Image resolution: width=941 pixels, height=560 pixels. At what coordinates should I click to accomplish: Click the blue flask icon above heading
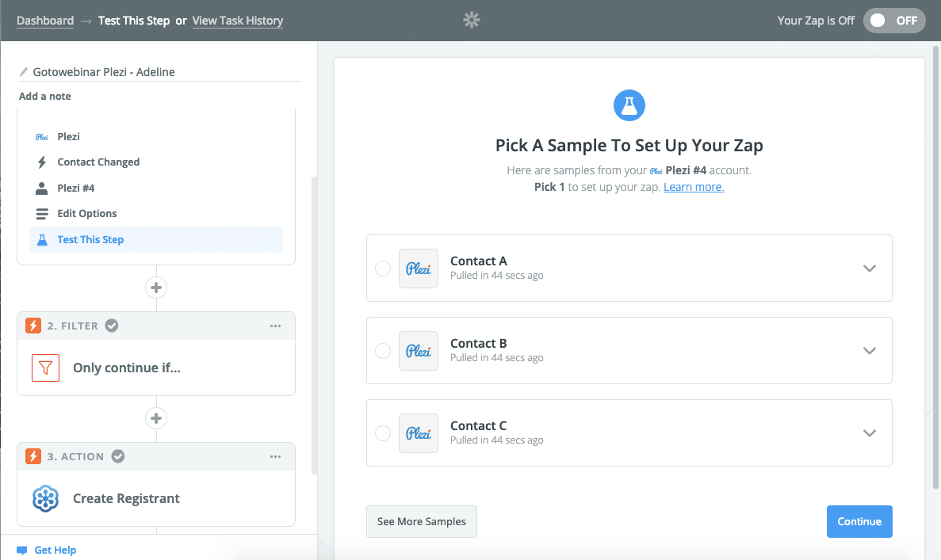[629, 105]
